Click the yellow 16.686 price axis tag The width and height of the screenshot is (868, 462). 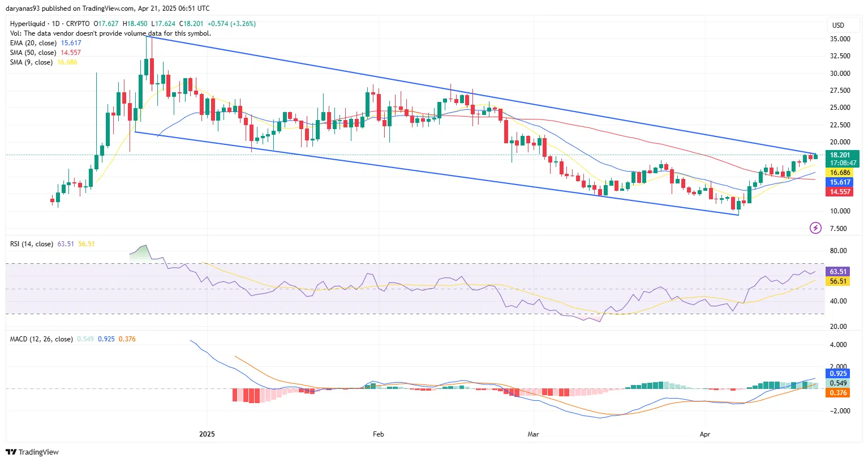pos(840,173)
